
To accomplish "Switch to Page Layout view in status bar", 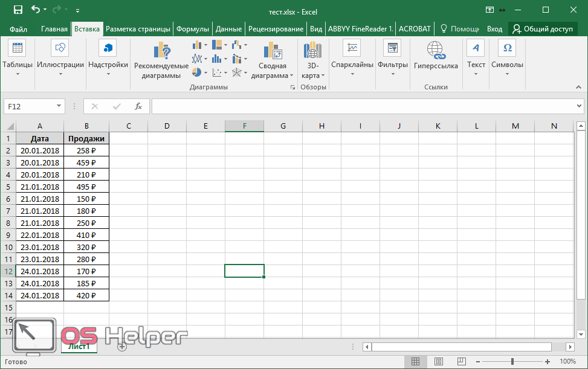I will click(436, 361).
